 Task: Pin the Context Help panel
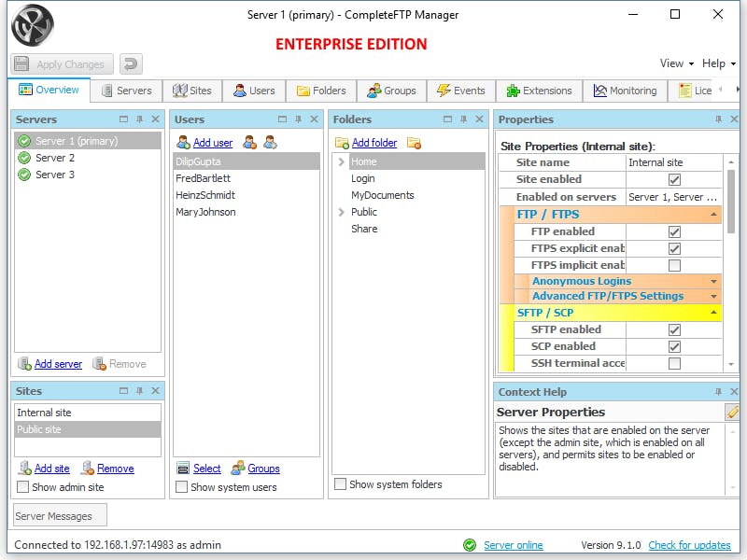point(718,391)
